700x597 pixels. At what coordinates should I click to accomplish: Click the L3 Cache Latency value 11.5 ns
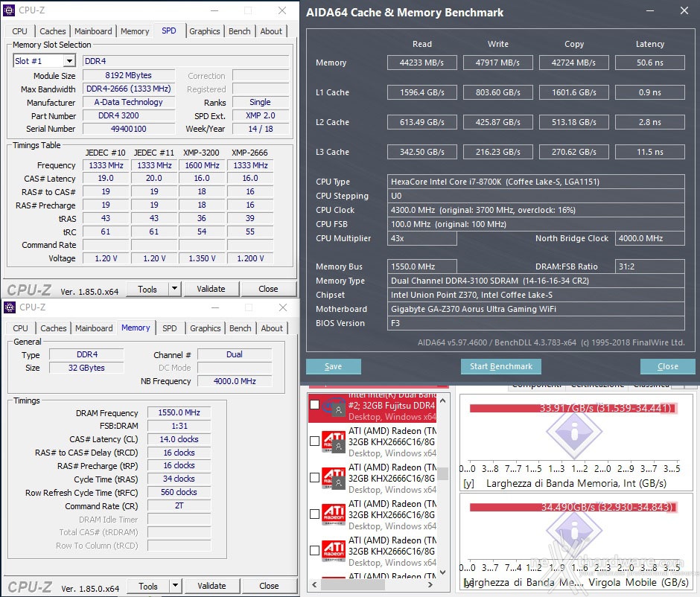pos(649,152)
